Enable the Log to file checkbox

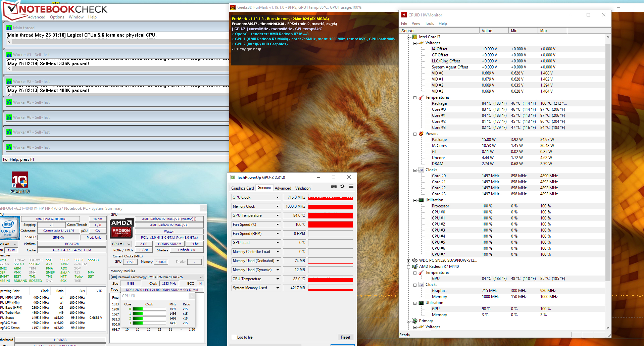tap(234, 337)
